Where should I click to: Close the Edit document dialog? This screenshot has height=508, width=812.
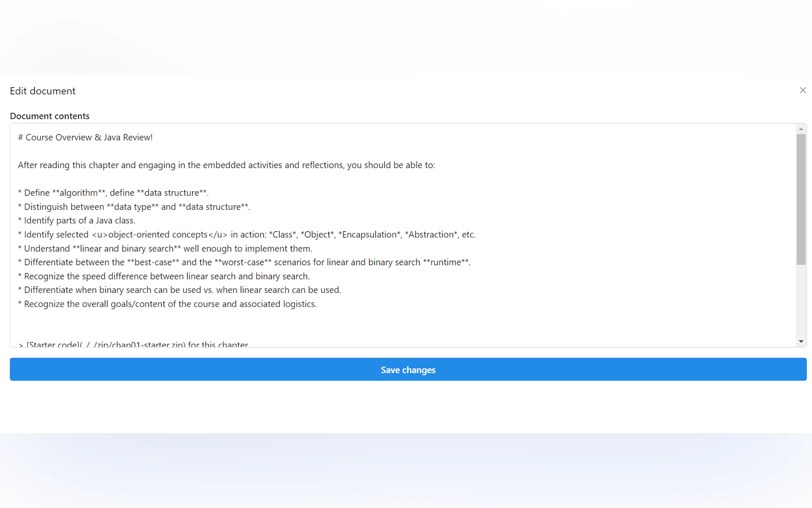click(x=802, y=91)
